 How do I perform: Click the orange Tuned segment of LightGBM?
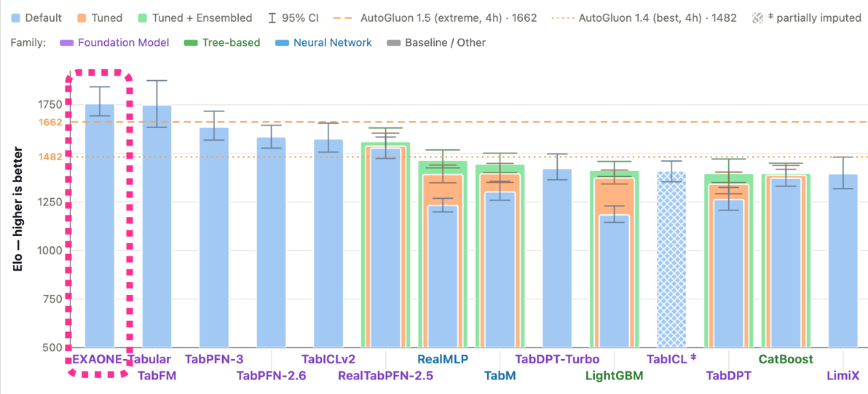615,196
